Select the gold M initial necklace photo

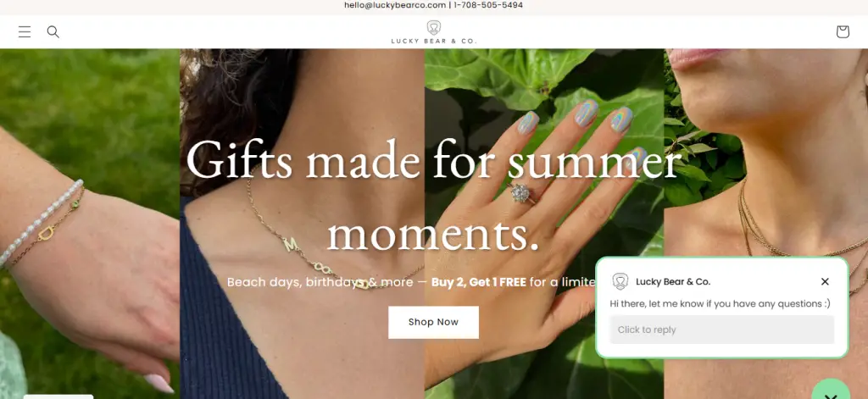303,224
